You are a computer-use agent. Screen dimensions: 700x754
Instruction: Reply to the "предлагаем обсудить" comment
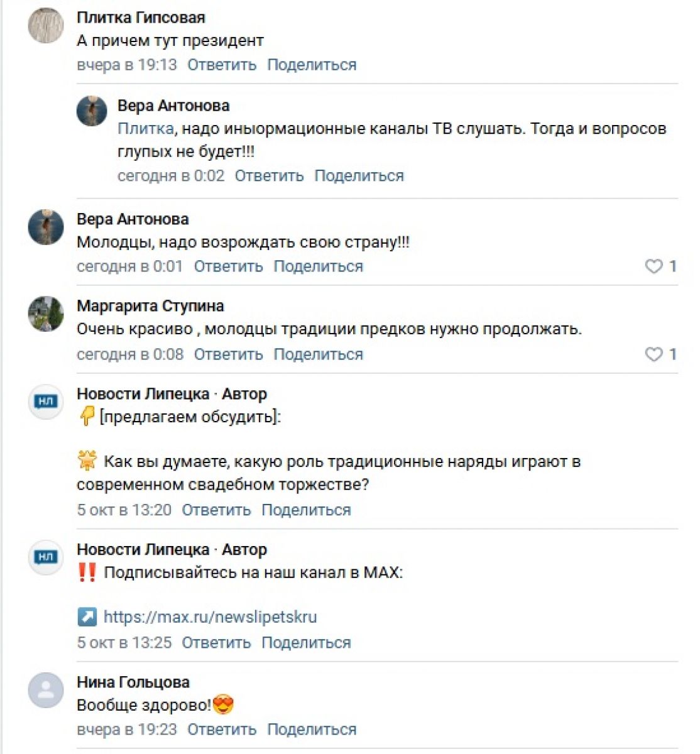click(x=216, y=510)
